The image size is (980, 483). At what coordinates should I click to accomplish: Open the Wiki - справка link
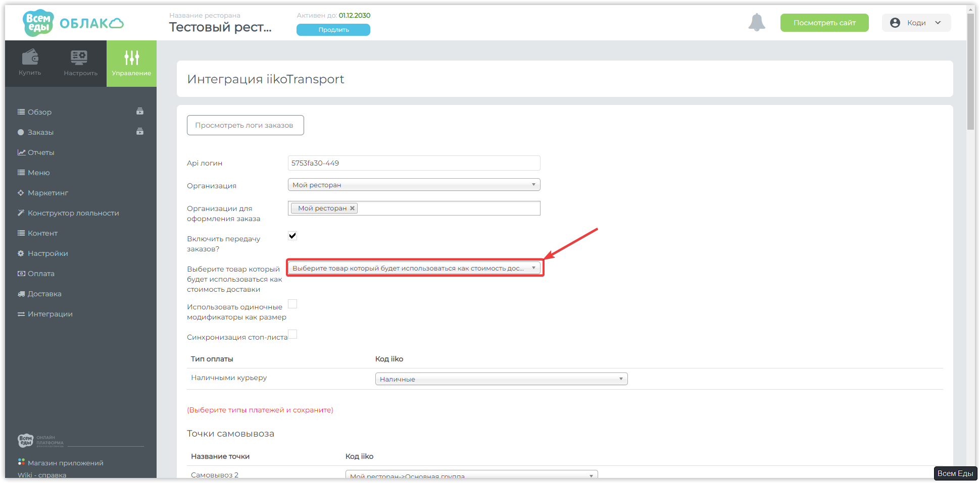[x=42, y=475]
